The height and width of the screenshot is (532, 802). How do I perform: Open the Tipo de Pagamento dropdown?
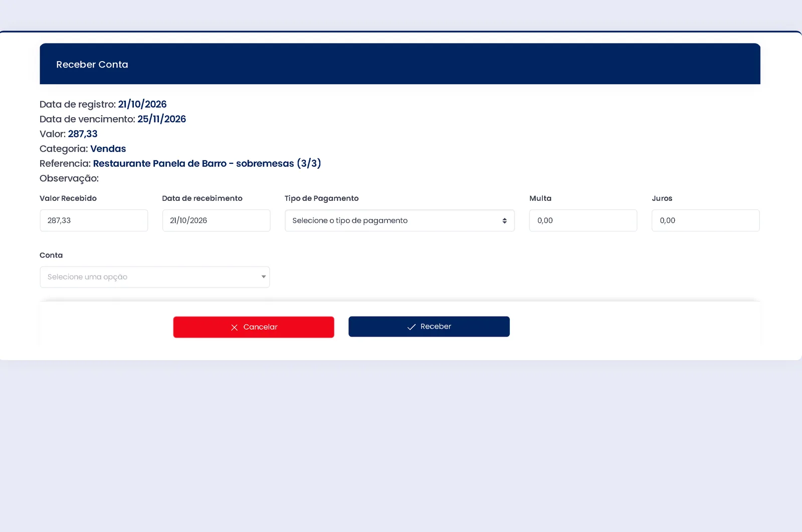pyautogui.click(x=399, y=220)
